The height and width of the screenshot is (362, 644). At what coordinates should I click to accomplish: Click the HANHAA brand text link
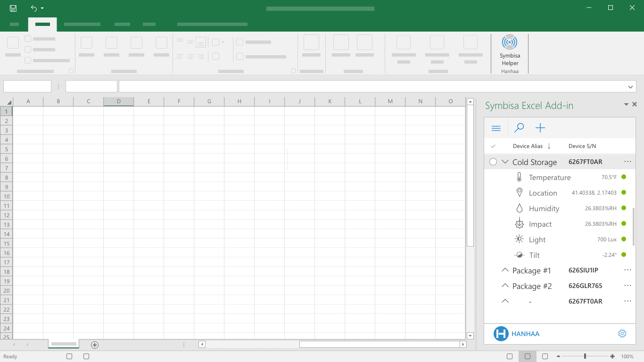[x=525, y=334]
